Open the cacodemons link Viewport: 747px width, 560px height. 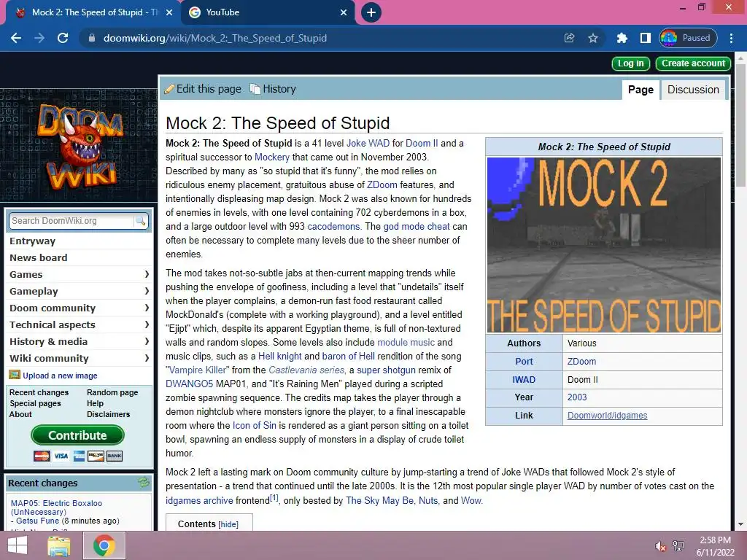333,227
